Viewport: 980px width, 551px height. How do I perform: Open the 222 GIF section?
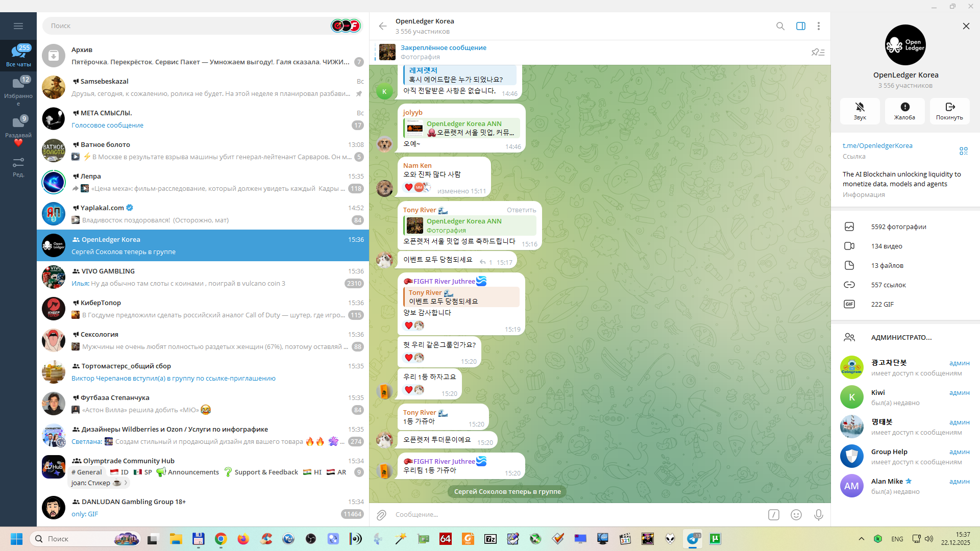pos(882,304)
